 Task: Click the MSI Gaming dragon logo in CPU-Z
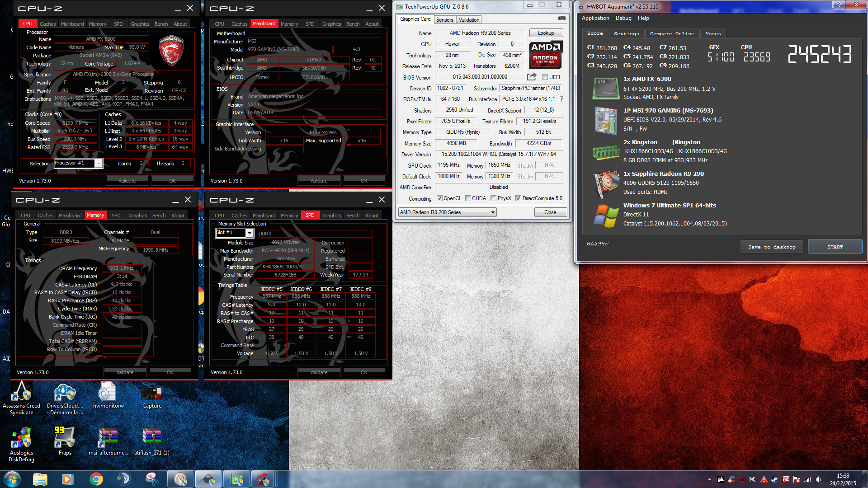pyautogui.click(x=171, y=51)
